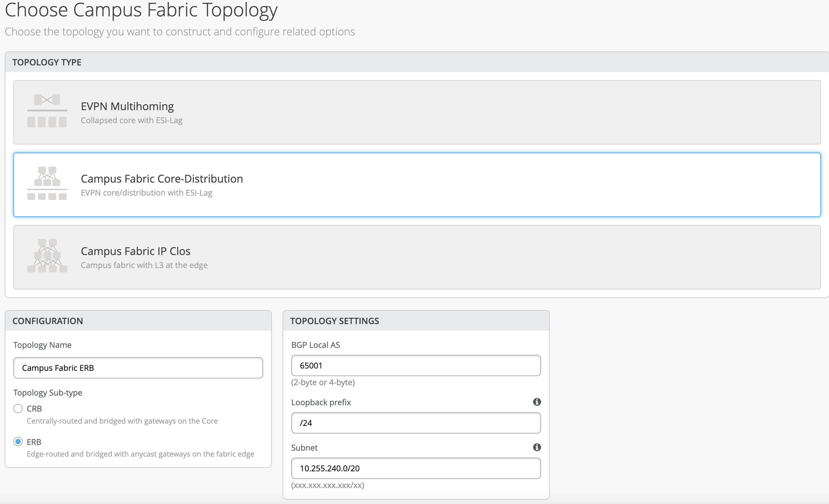The height and width of the screenshot is (504, 829).
Task: Choose the EVPN Multihoming topology card
Action: (x=417, y=112)
